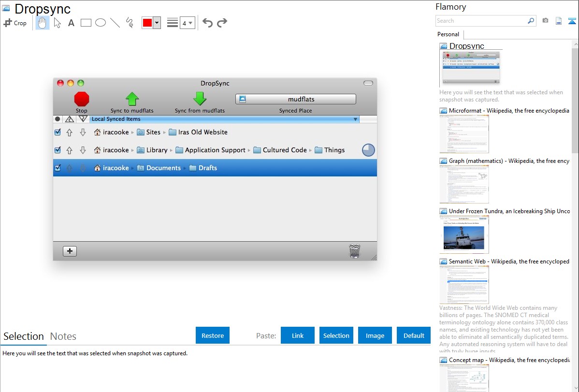Click the black dot column header
This screenshot has width=579, height=392.
(x=58, y=119)
